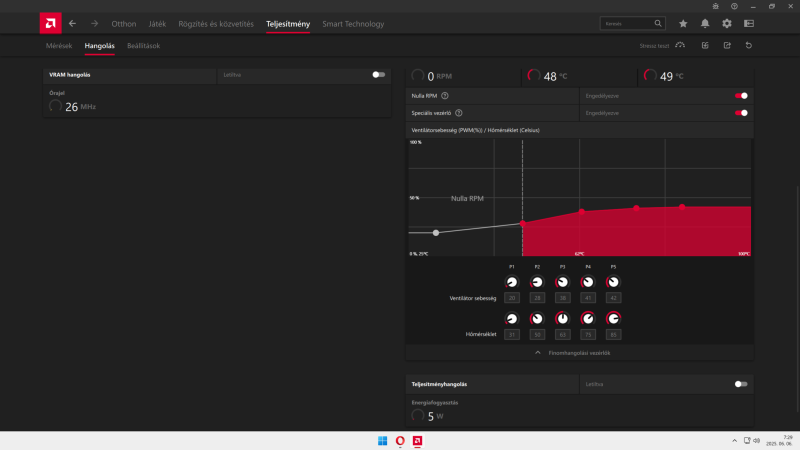Open settings gear icon
800x450 pixels.
pos(727,23)
